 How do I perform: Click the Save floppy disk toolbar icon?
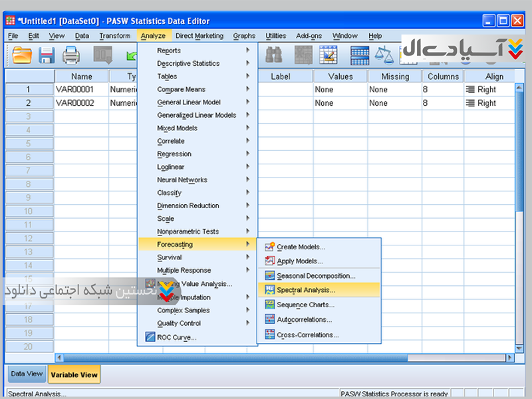pos(47,55)
